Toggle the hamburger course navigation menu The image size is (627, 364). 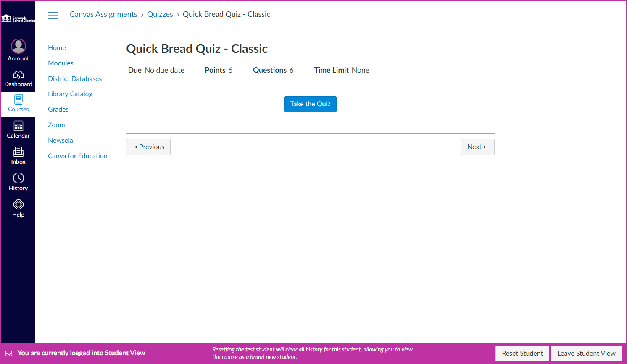pyautogui.click(x=53, y=16)
